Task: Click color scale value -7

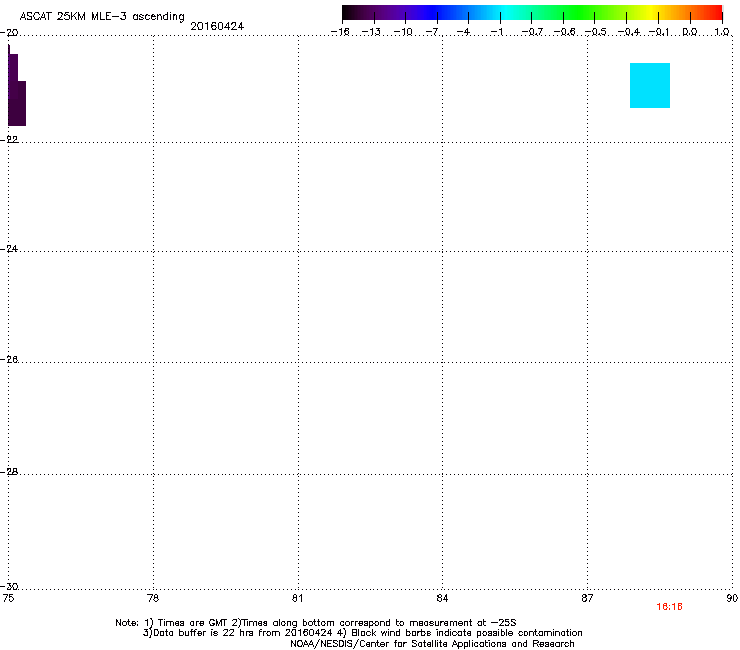Action: (x=434, y=32)
